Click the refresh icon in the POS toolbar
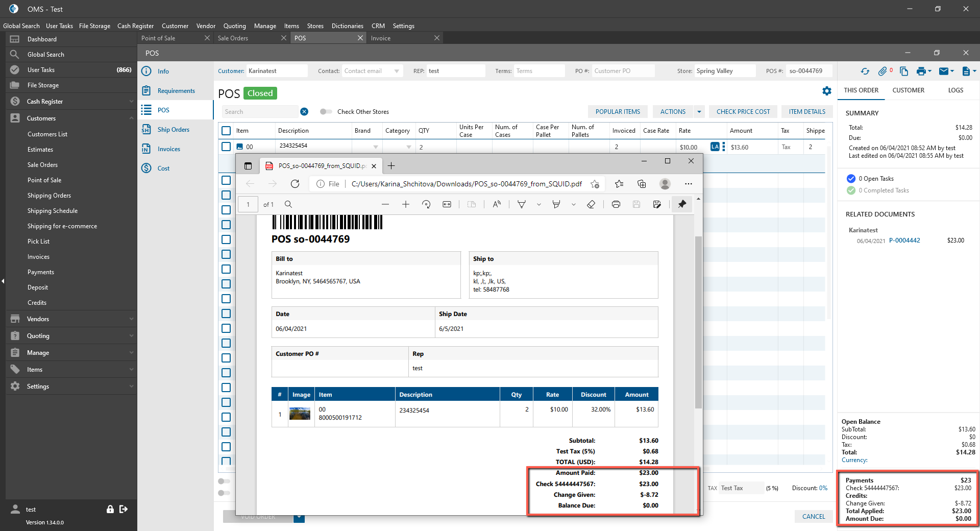 click(865, 71)
